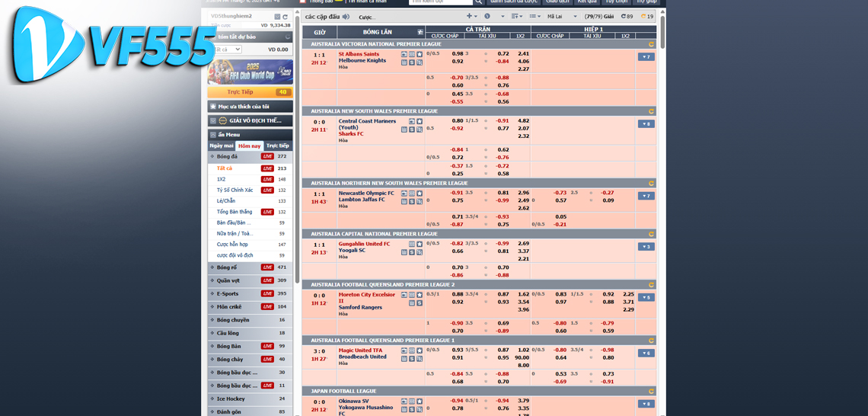
Task: Select the Tất cả football market
Action: coord(251,168)
